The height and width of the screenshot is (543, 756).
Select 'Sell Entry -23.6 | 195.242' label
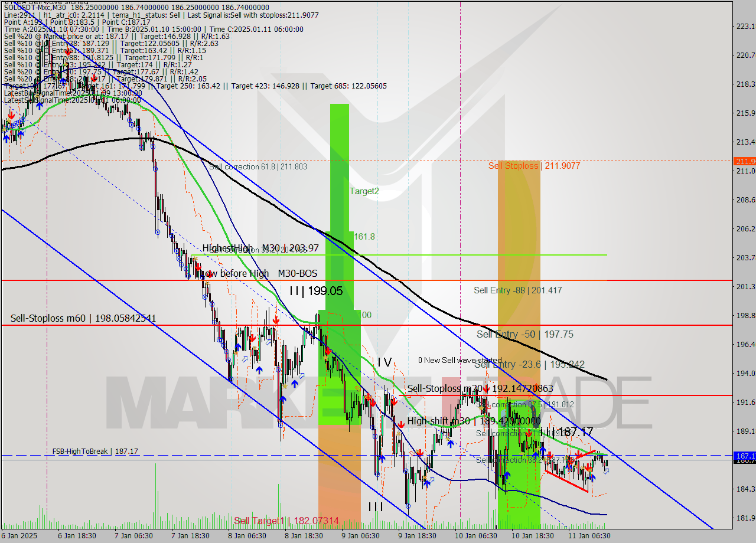tap(529, 364)
